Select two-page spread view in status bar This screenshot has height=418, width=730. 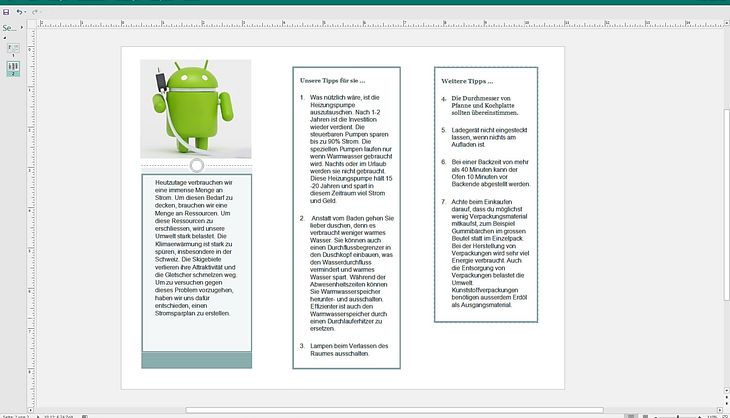click(646, 416)
